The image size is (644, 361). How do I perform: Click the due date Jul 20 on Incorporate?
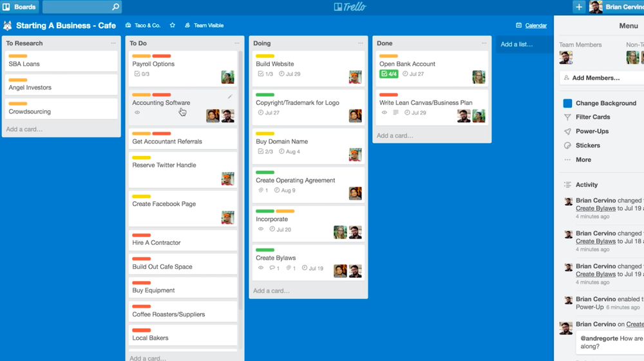280,229
